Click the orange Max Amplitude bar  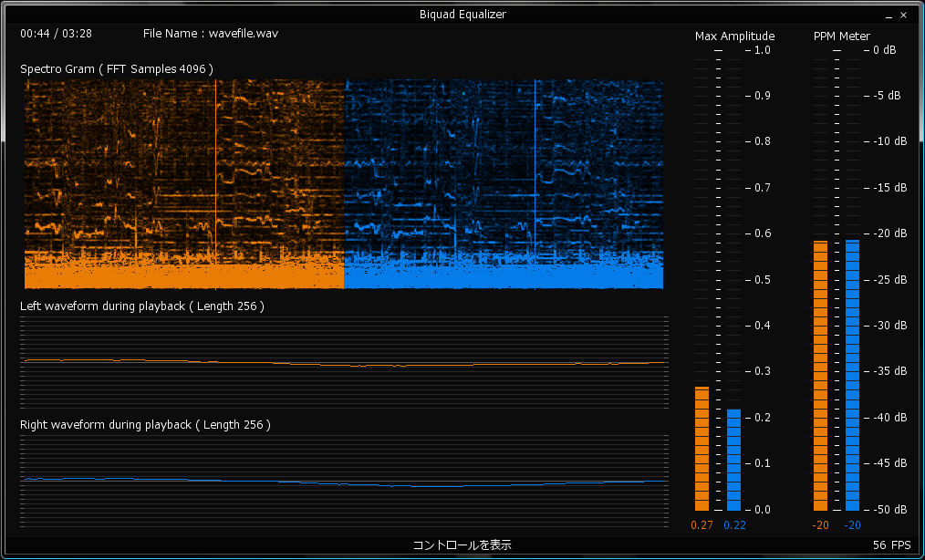702,449
